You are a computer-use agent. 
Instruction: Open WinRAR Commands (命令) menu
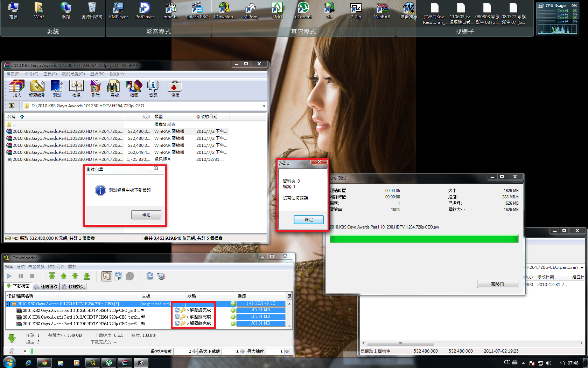(31, 74)
